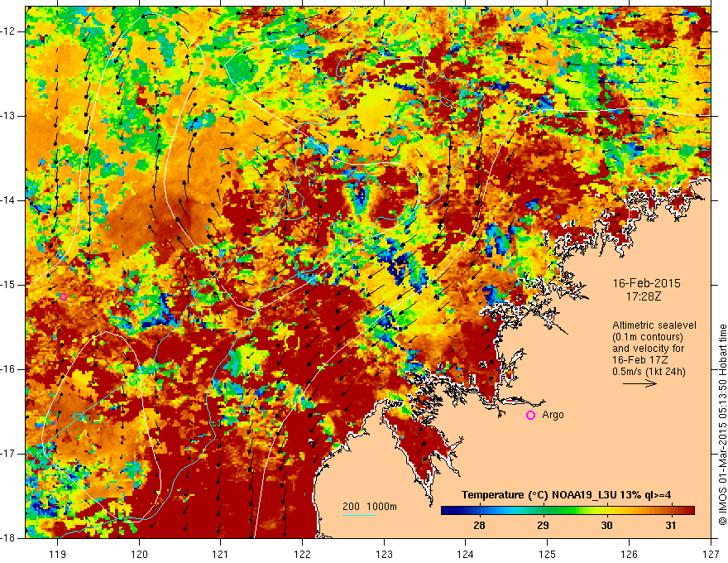Click the temperature color bar
Viewport: 728px width, 563px height.
pos(568,511)
